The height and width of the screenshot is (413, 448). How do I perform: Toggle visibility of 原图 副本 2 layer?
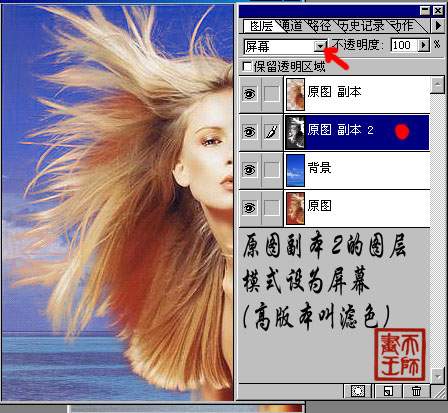[x=250, y=132]
